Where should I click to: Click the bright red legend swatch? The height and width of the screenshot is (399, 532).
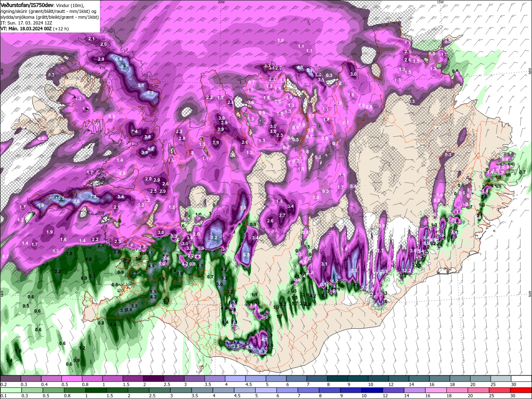pyautogui.click(x=520, y=390)
